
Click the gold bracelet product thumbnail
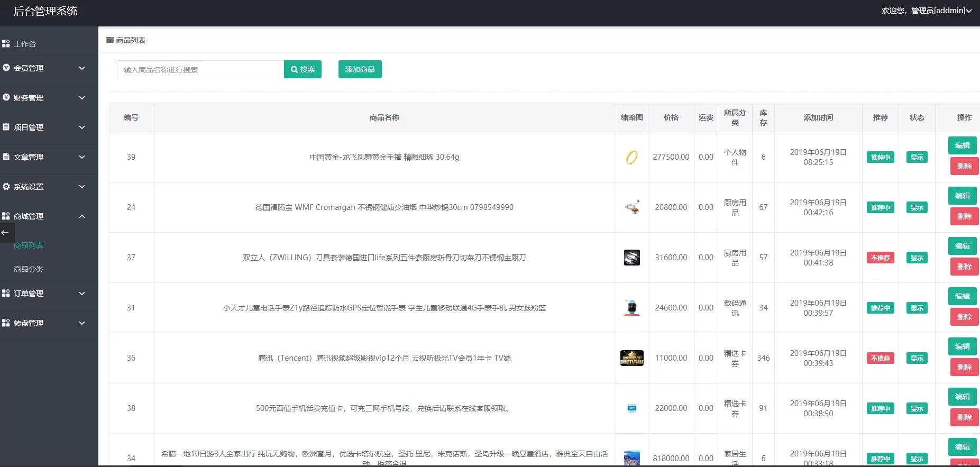[x=631, y=157]
